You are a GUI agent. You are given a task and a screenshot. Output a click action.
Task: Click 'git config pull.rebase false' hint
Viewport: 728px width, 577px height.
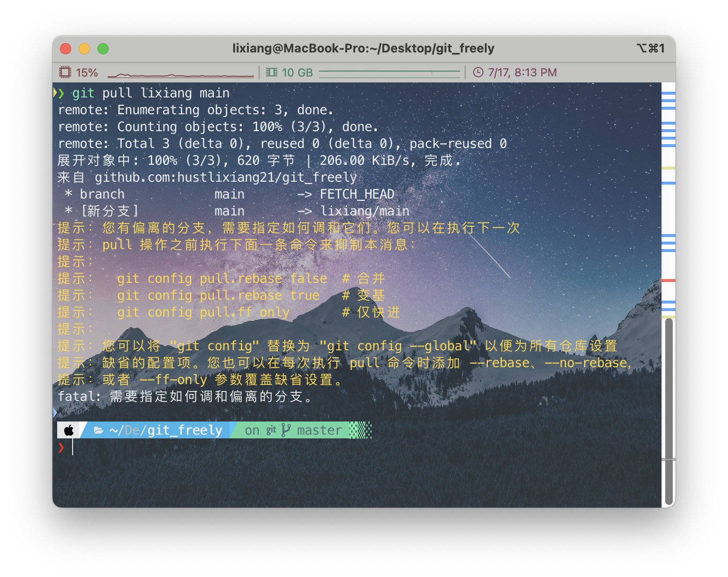coord(222,278)
